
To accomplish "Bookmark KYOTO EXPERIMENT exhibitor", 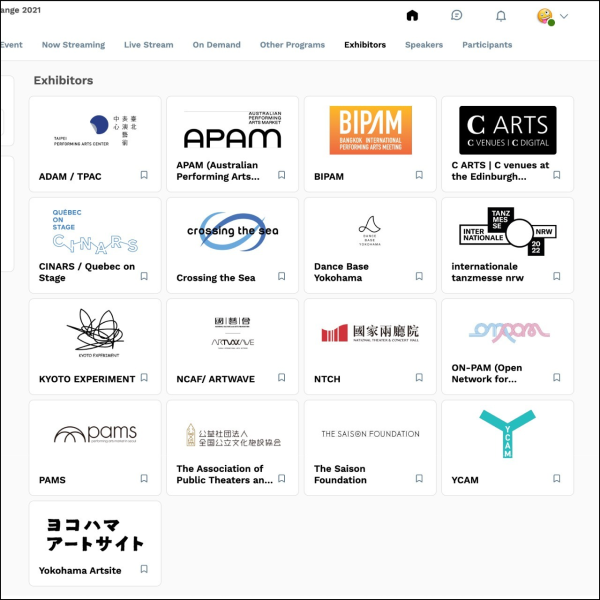I will (144, 377).
